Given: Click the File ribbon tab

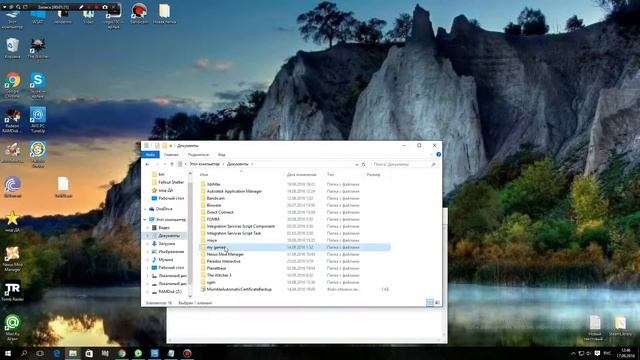Looking at the screenshot, I should [150, 155].
